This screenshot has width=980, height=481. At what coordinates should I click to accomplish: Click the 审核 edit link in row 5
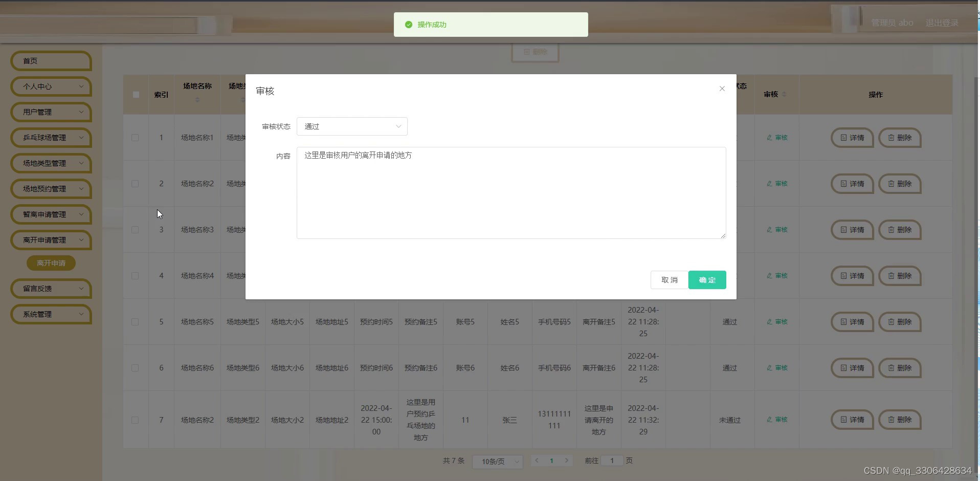[777, 322]
